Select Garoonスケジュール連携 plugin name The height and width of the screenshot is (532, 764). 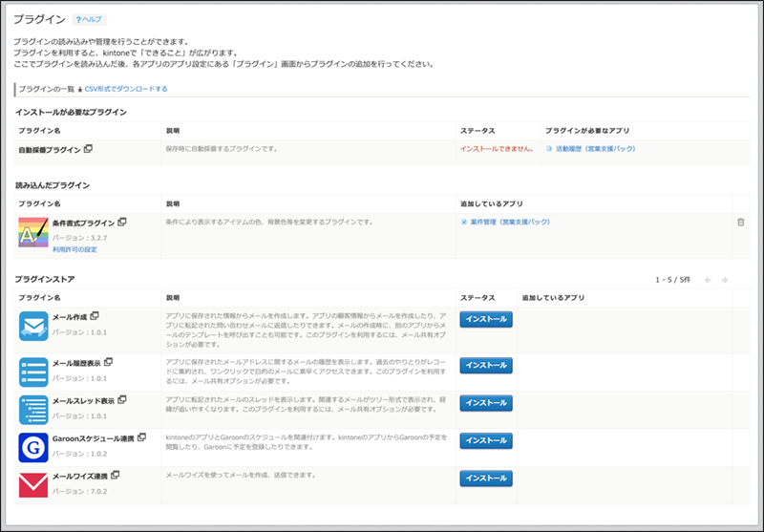93,438
